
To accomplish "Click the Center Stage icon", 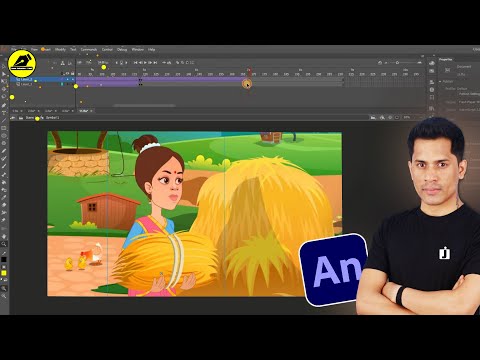I will pyautogui.click(x=390, y=117).
